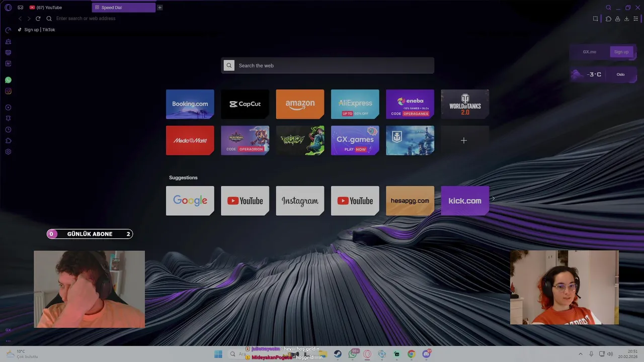The image size is (644, 362).
Task: Open the MediaMarkt speed dial tile
Action: click(190, 140)
